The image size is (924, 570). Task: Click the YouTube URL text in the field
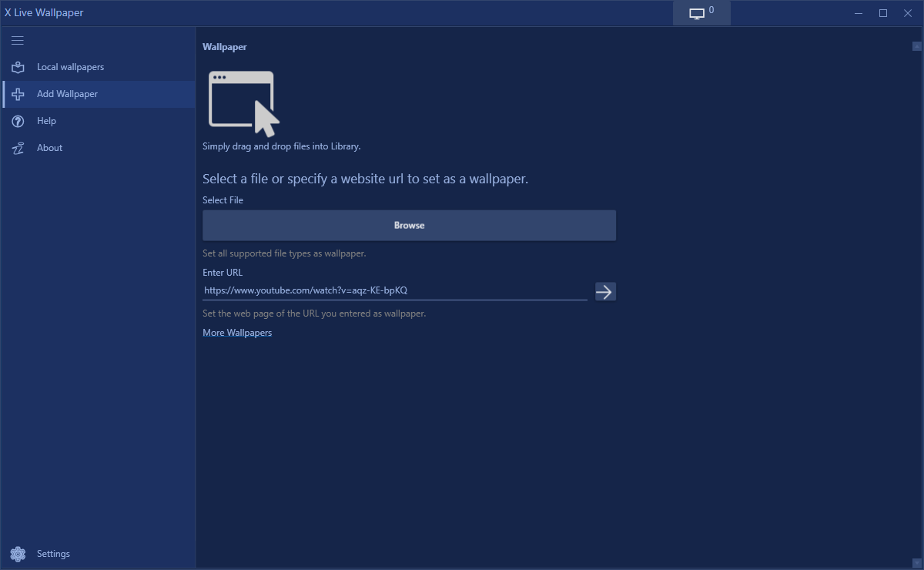305,290
